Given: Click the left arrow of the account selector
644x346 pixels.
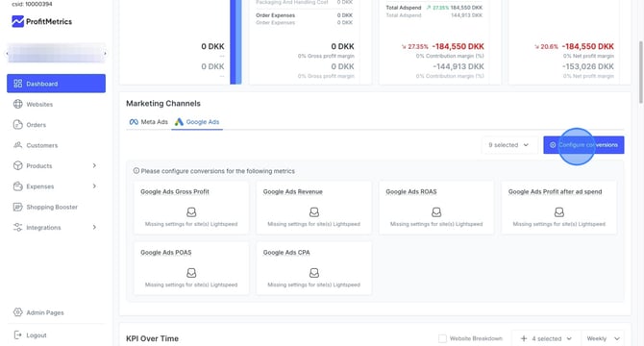Looking at the screenshot, I should coord(7,54).
